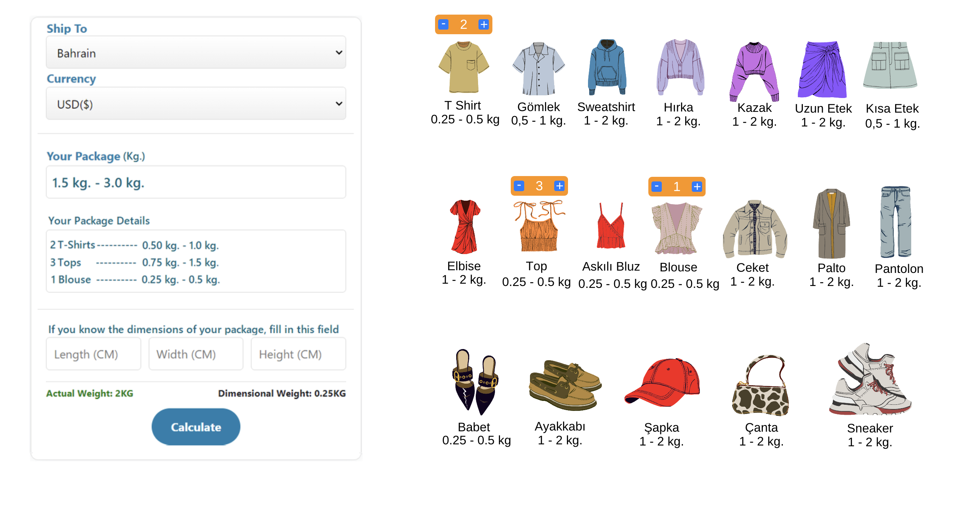This screenshot has width=980, height=522.
Task: Click the T Shirt clothing icon
Action: (463, 67)
